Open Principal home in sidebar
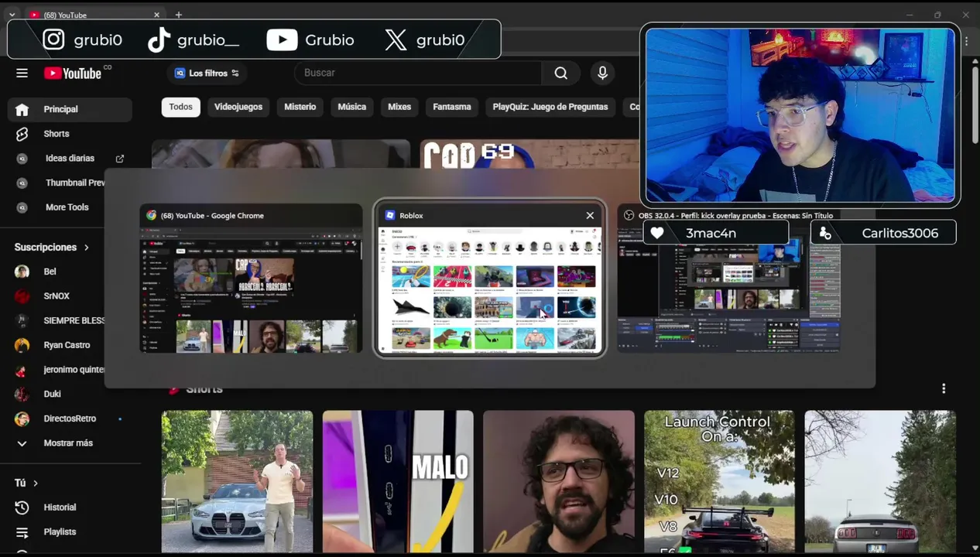The height and width of the screenshot is (557, 980). 70,109
